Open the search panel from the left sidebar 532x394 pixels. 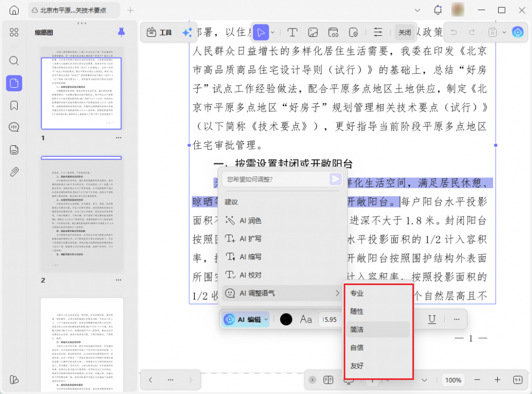[14, 60]
